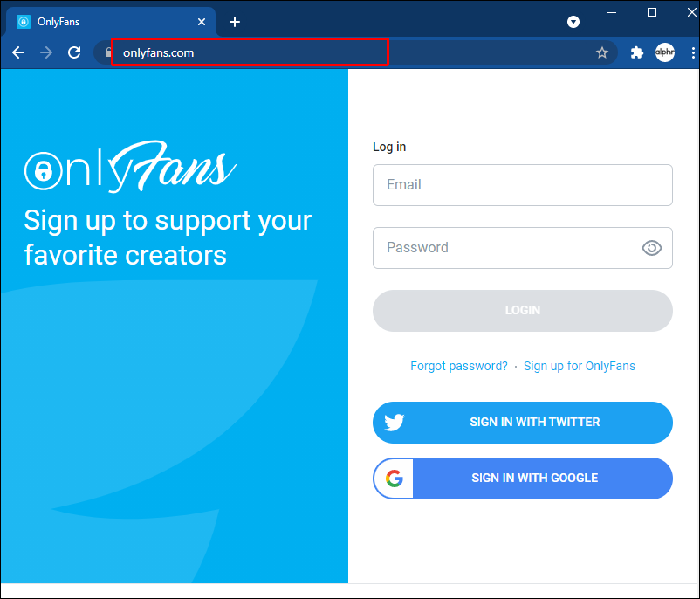Click SIGN IN WITH TWITTER button
Viewport: 700px width, 599px height.
click(522, 423)
